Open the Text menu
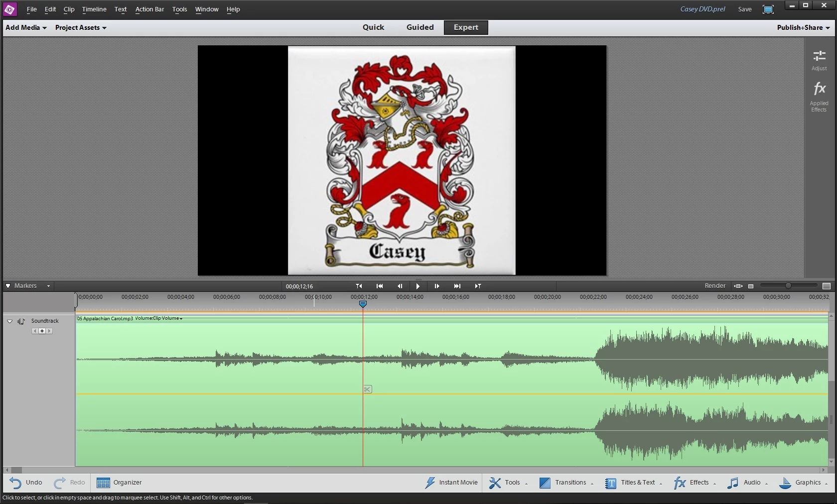This screenshot has height=504, width=837. pyautogui.click(x=121, y=9)
